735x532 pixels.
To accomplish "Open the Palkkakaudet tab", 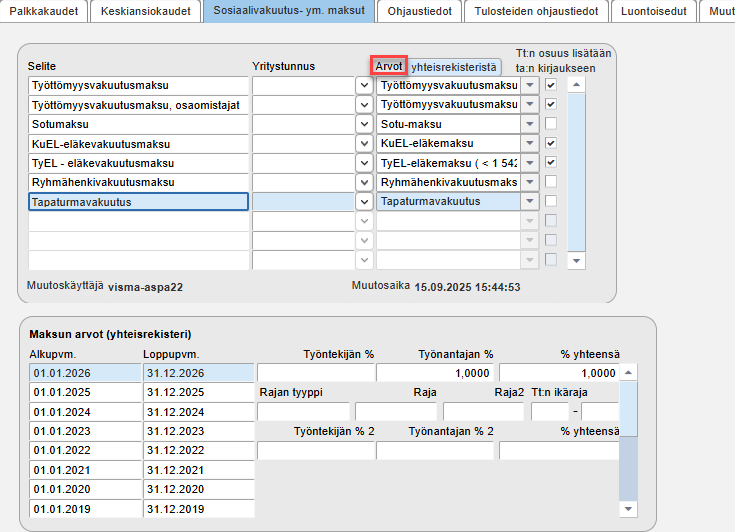I will tap(44, 11).
